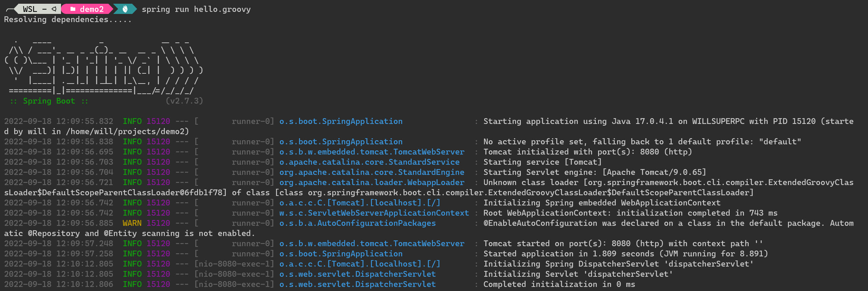This screenshot has width=868, height=291.
Task: Click 'o.apache.catalina.core.StandardService' logger name
Action: coord(370,162)
